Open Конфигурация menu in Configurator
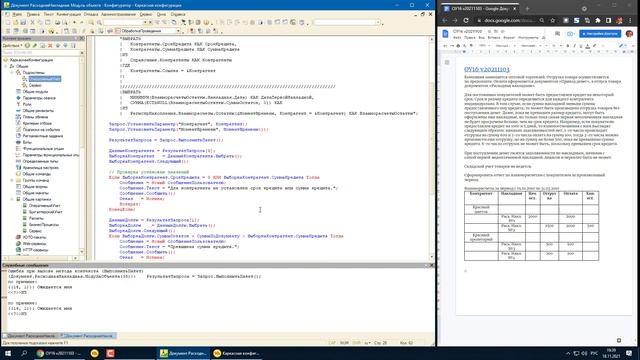 [x=69, y=14]
